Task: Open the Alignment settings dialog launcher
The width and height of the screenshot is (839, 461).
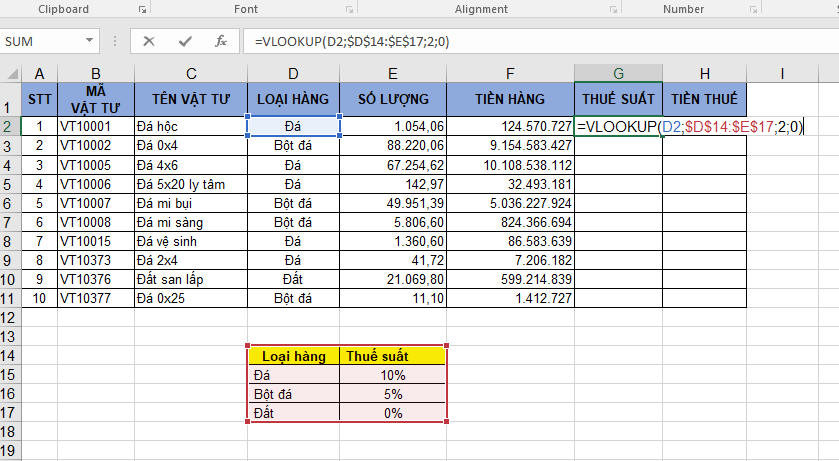Action: coord(612,10)
